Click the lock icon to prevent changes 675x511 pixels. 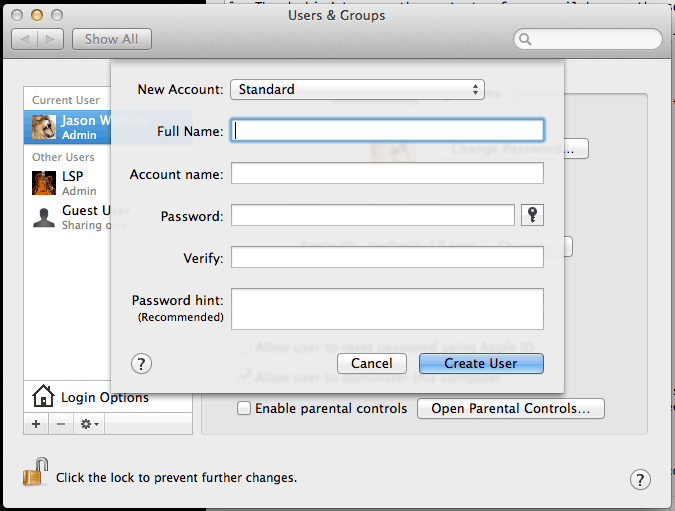pos(35,472)
